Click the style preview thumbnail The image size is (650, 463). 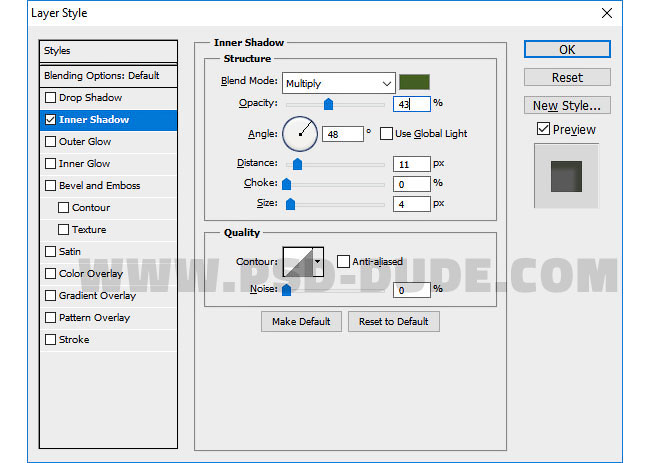[566, 176]
